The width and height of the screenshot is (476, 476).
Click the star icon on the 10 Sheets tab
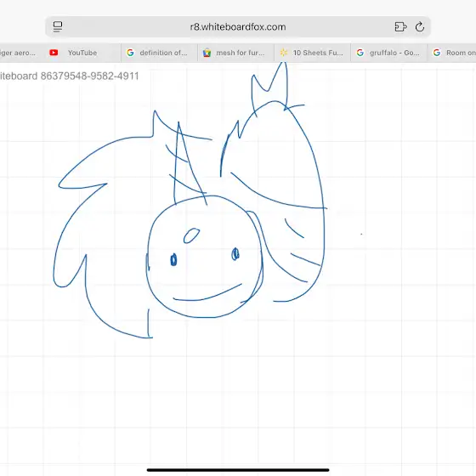click(x=284, y=53)
